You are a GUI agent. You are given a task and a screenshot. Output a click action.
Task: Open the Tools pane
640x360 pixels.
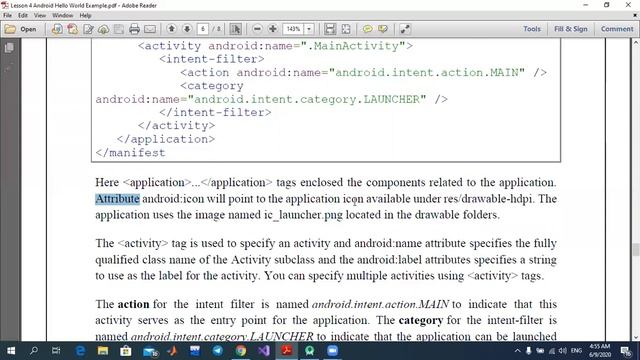coord(532,29)
